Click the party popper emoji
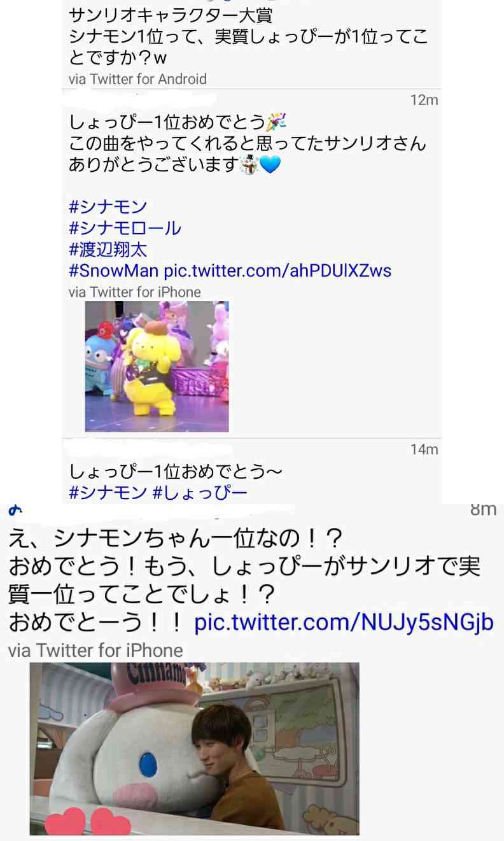Screen dimensions: 504x841 [278, 122]
